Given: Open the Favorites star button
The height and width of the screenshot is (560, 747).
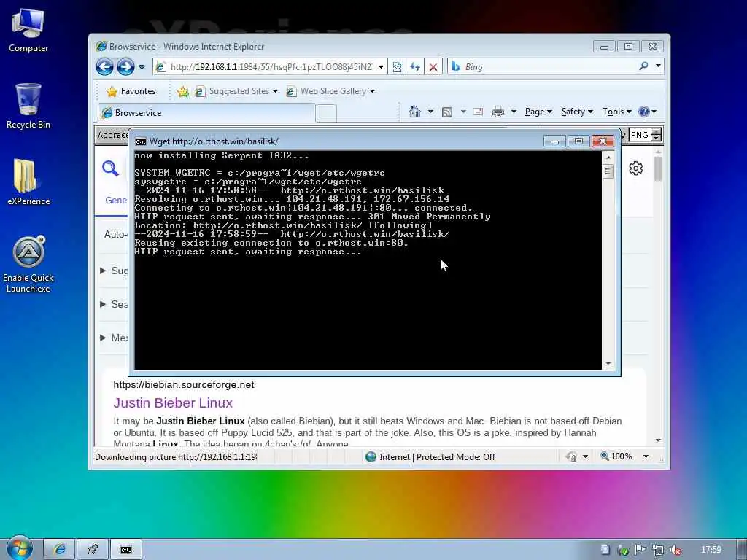Looking at the screenshot, I should point(131,91).
